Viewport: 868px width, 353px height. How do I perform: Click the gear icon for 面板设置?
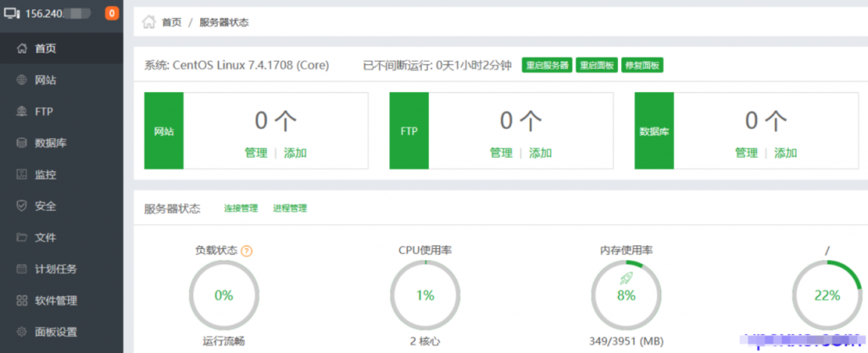pyautogui.click(x=22, y=331)
